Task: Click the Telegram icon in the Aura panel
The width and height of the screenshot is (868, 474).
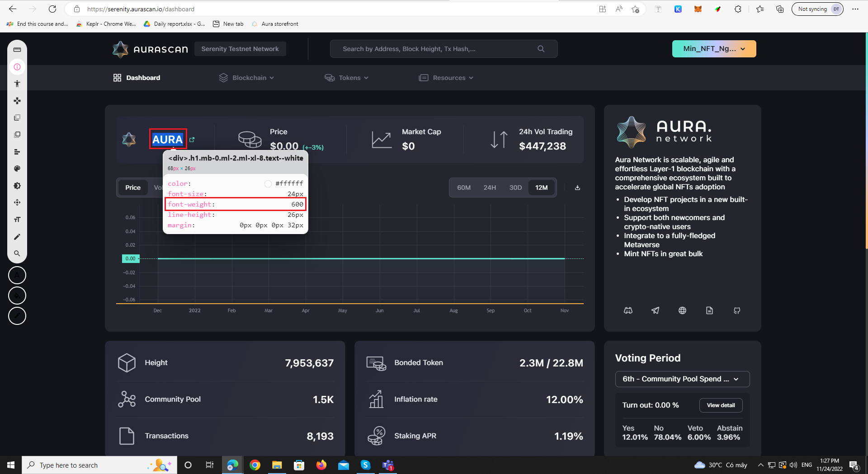Action: [655, 310]
